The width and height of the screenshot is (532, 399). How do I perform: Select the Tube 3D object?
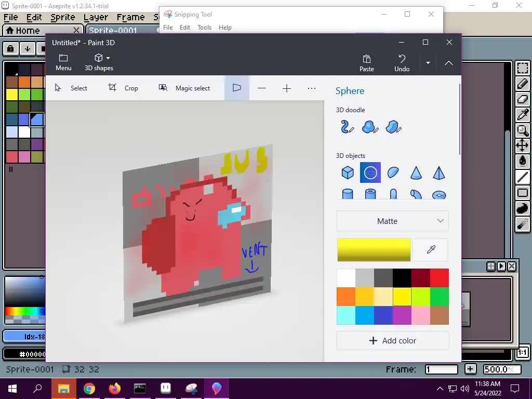tap(370, 194)
